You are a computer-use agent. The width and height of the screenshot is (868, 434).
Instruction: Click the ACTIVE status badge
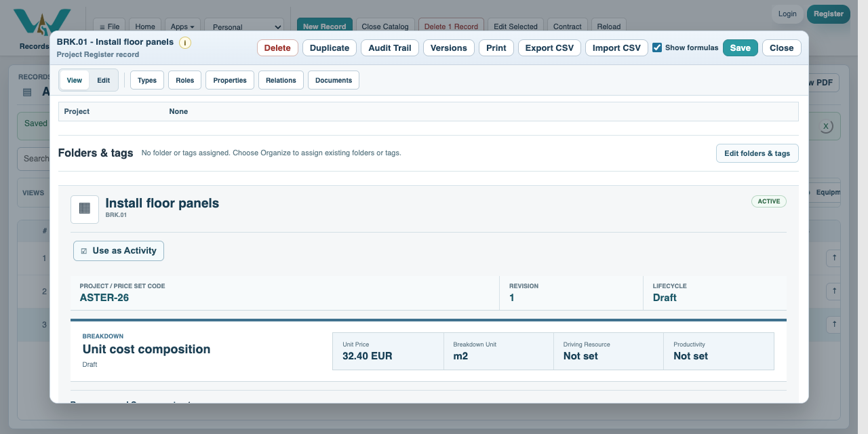pos(769,201)
